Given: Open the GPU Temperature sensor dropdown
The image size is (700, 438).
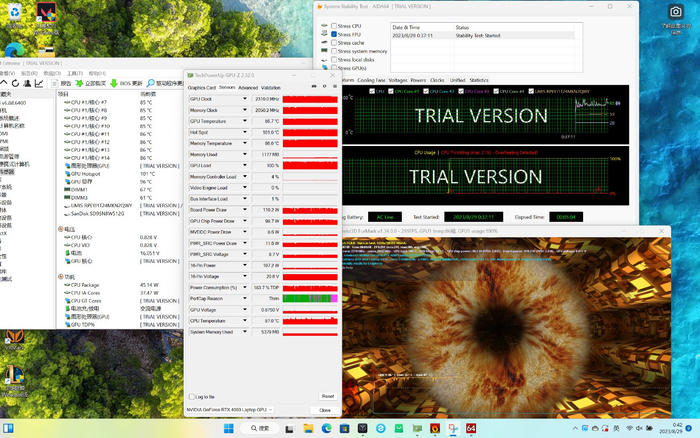Looking at the screenshot, I should [x=245, y=121].
